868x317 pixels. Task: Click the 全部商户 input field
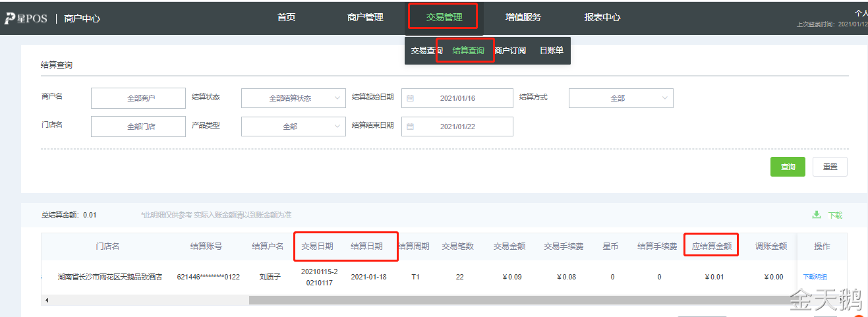pyautogui.click(x=138, y=98)
